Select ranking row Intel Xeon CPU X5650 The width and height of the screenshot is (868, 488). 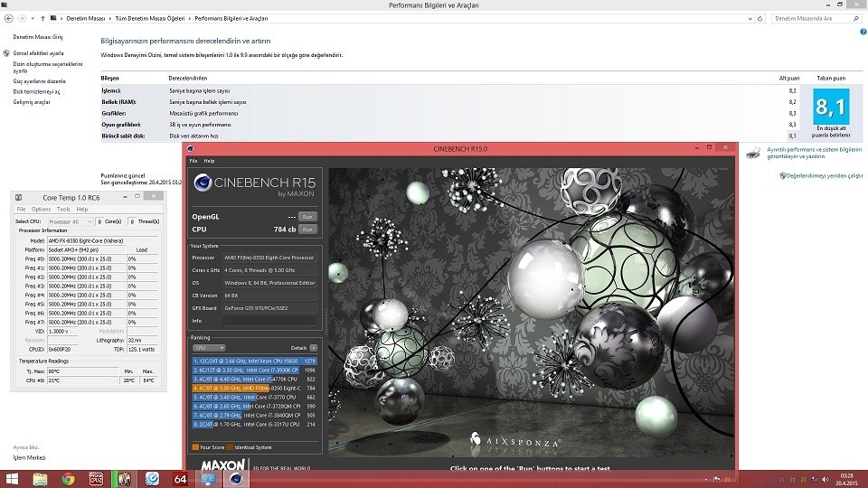pos(255,361)
